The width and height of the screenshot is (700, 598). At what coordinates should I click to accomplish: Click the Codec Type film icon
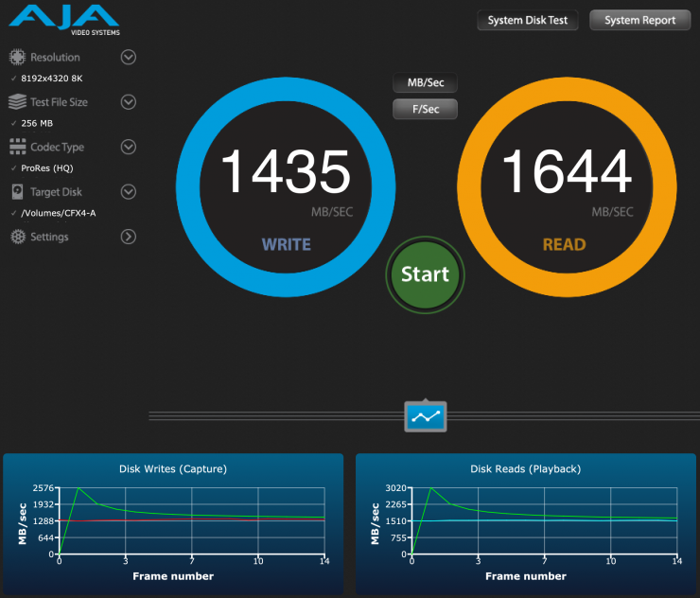point(17,147)
